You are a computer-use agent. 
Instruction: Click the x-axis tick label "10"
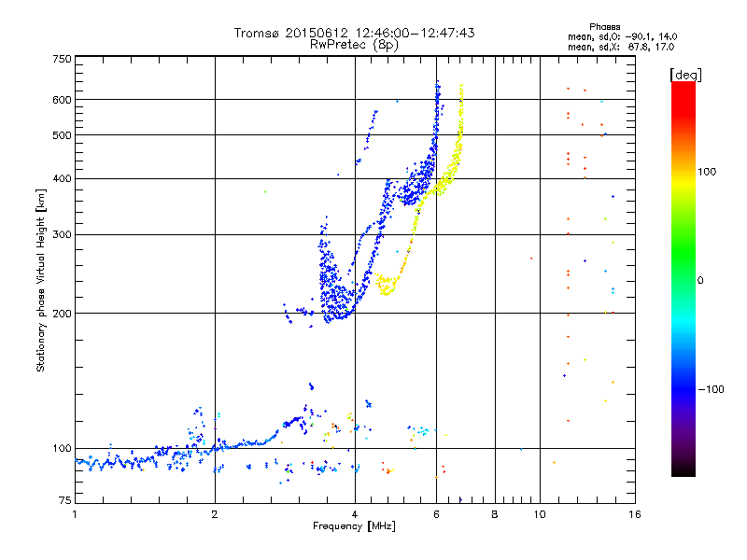(540, 514)
